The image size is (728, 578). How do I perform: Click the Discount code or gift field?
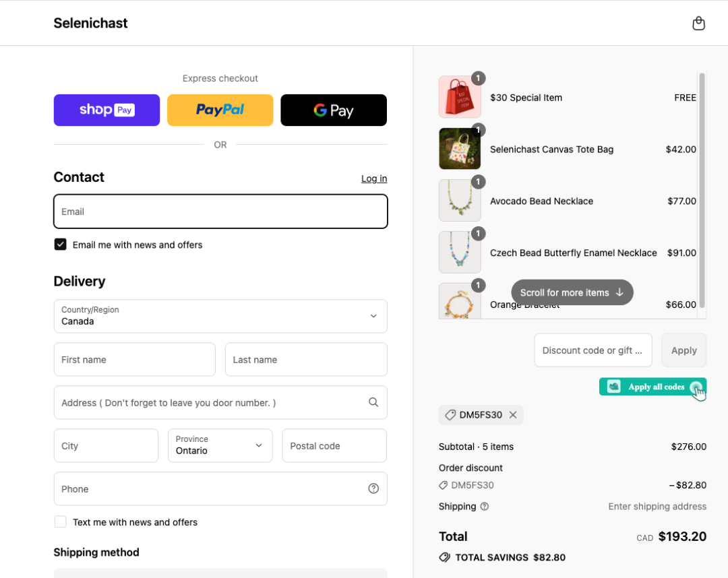pos(593,350)
